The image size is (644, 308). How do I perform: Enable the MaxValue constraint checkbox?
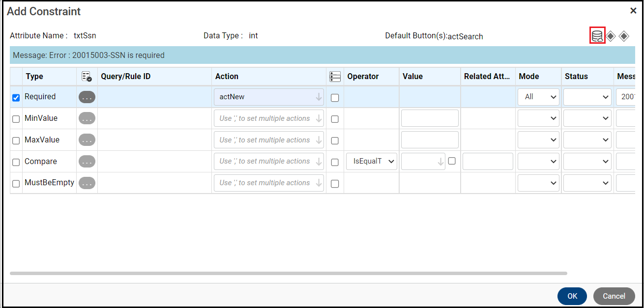click(x=16, y=140)
